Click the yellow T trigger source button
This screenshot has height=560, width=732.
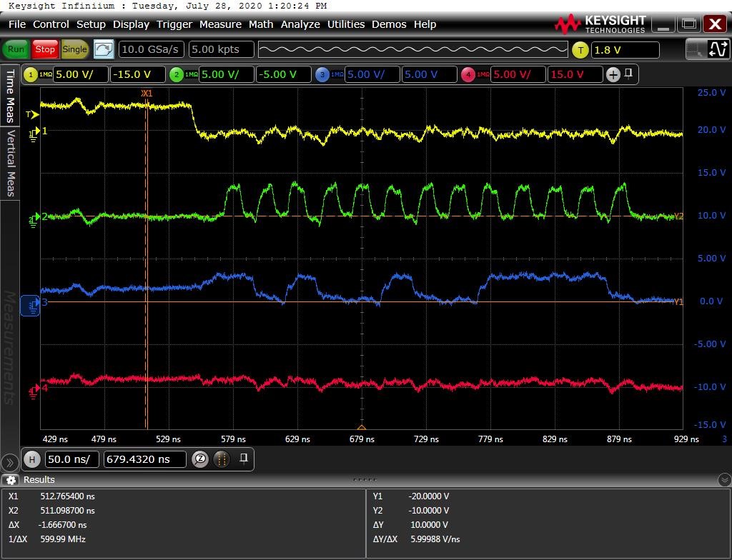point(580,50)
